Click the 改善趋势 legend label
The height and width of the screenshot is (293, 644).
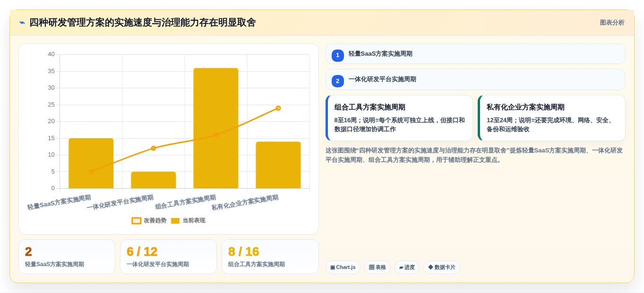coord(155,220)
